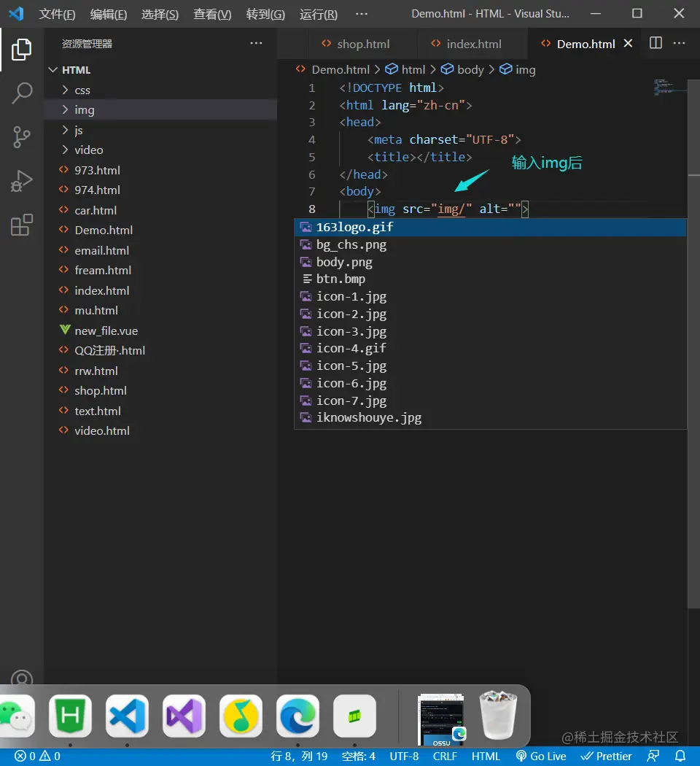Open car.html in explorer
This screenshot has width=700, height=766.
click(160, 211)
